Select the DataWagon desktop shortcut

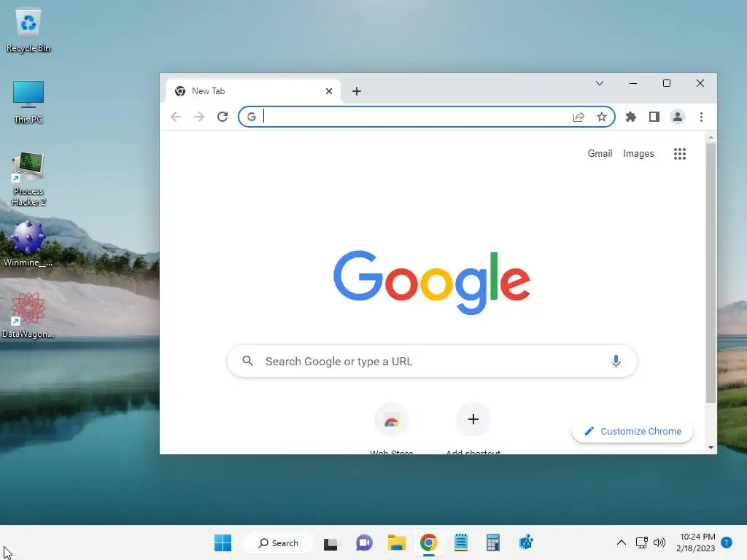click(x=28, y=315)
